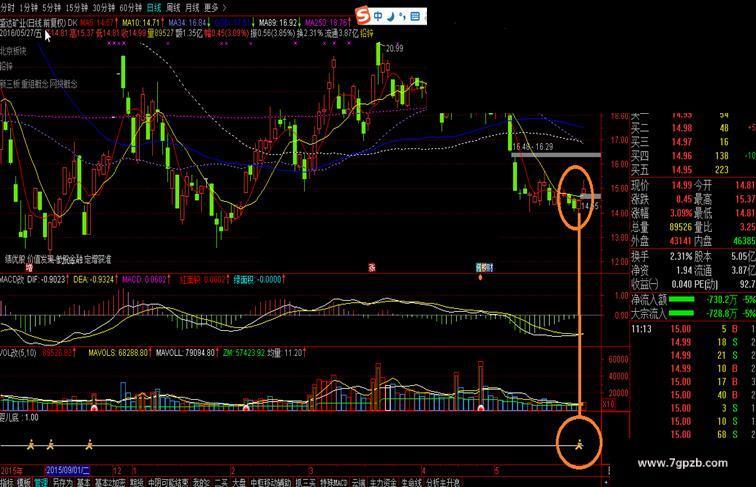This screenshot has height=487, width=756.
Task: Open the Sogou soft keyboard icon
Action: (415, 16)
